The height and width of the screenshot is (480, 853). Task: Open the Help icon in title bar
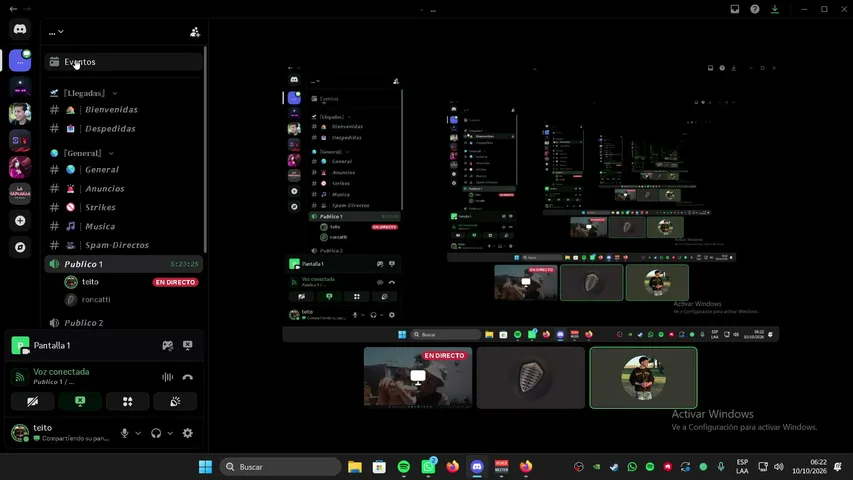(755, 9)
